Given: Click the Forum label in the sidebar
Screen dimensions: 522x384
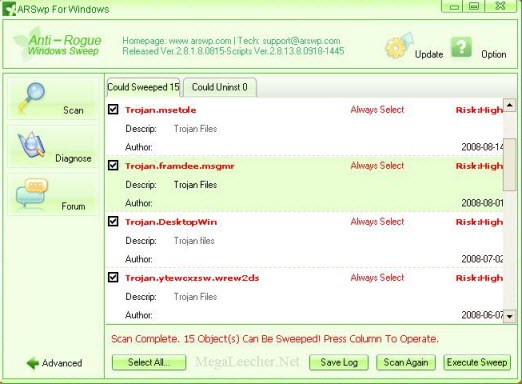Looking at the screenshot, I should (73, 206).
